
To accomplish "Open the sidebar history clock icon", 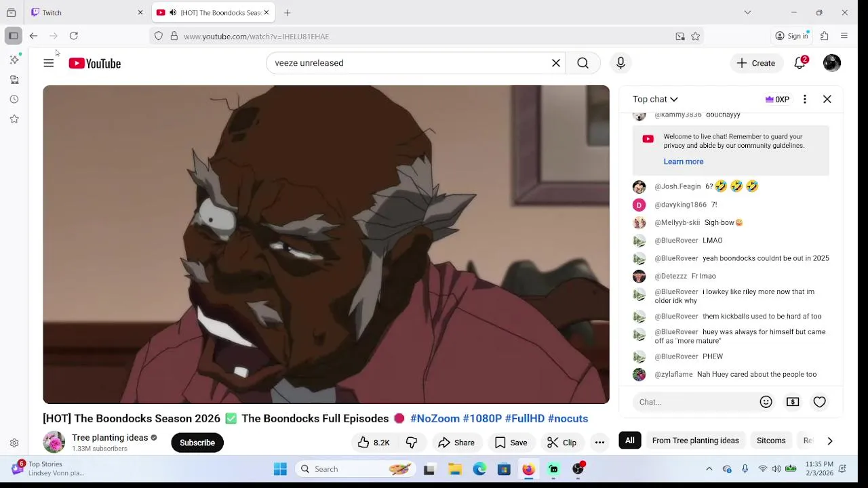I will pos(14,100).
